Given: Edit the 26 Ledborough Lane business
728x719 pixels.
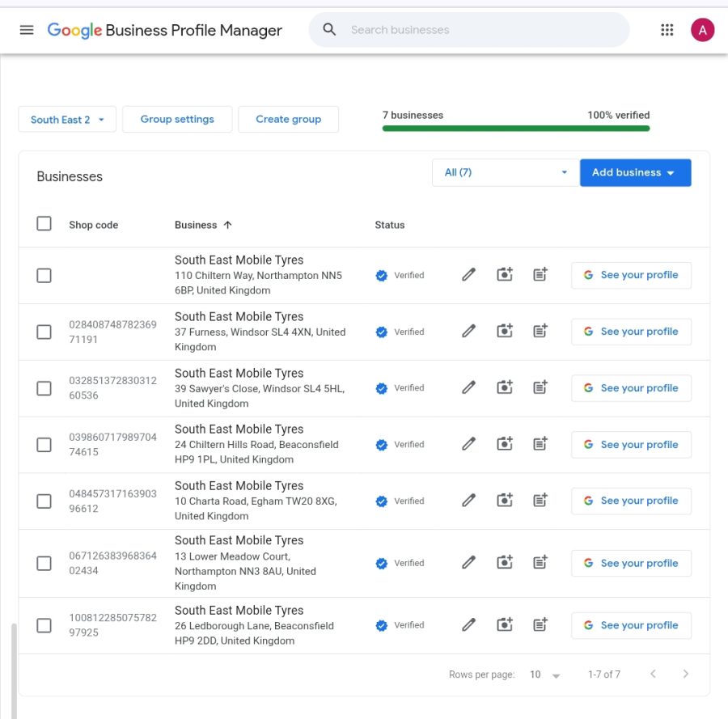Looking at the screenshot, I should [468, 624].
